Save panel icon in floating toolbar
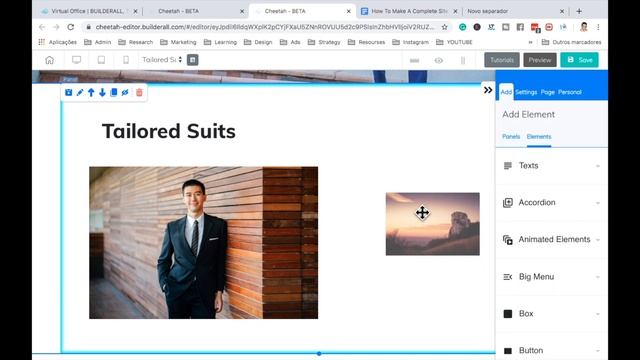The height and width of the screenshot is (360, 640). coord(69,93)
